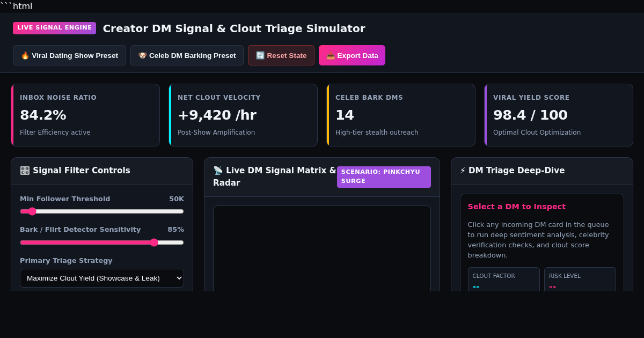
Task: Click the Export Data button
Action: pos(352,55)
